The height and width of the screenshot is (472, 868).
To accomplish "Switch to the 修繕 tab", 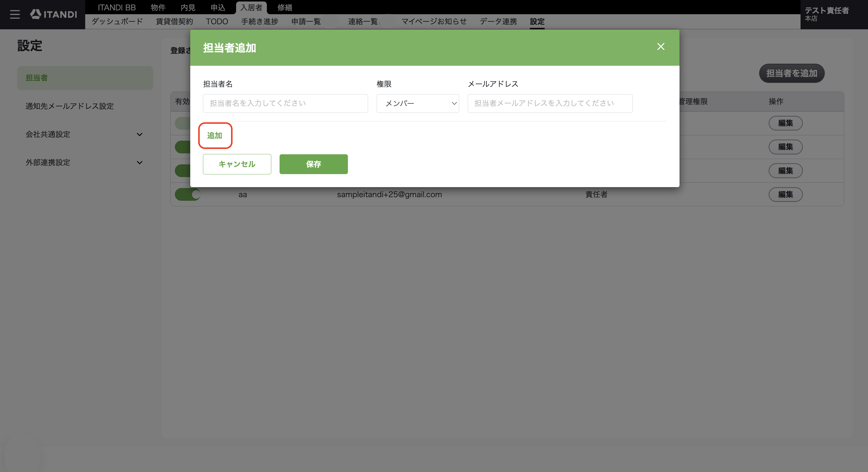I will pyautogui.click(x=285, y=7).
